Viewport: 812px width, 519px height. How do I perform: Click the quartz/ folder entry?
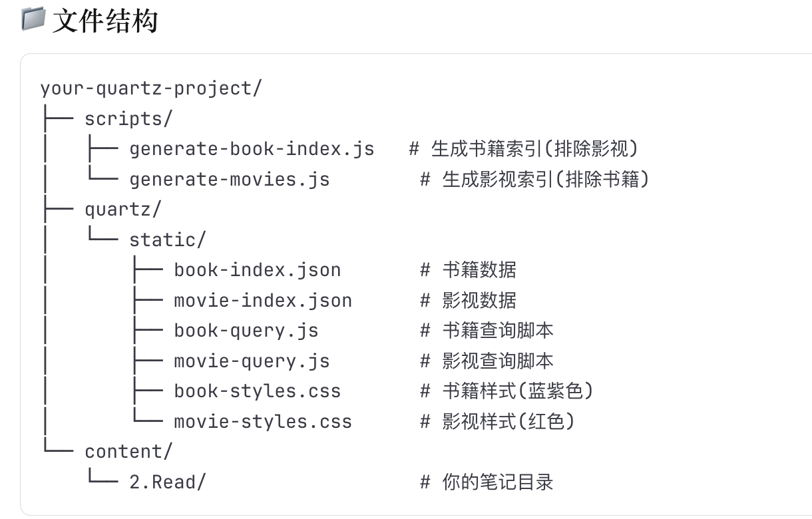tap(122, 210)
